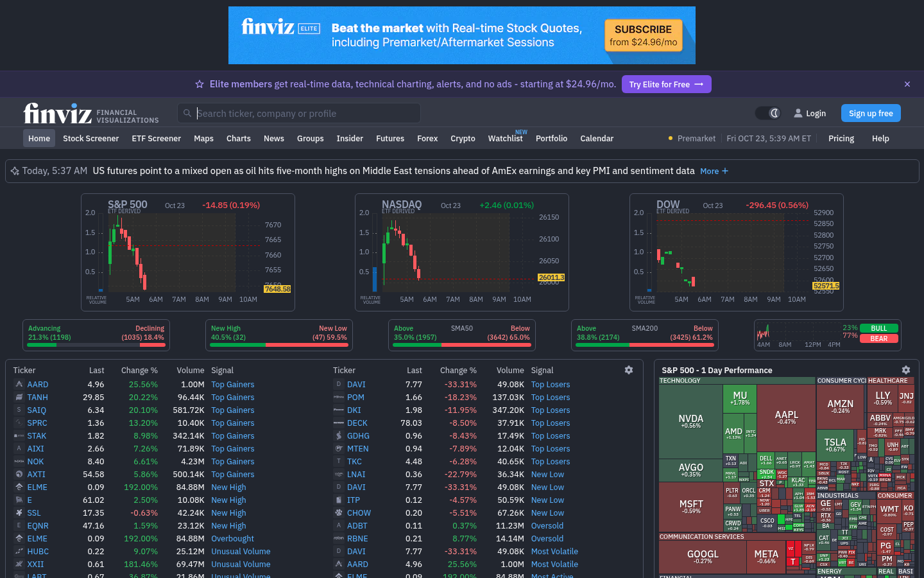
Task: Click the news sparkle icon beside headline
Action: pos(15,171)
